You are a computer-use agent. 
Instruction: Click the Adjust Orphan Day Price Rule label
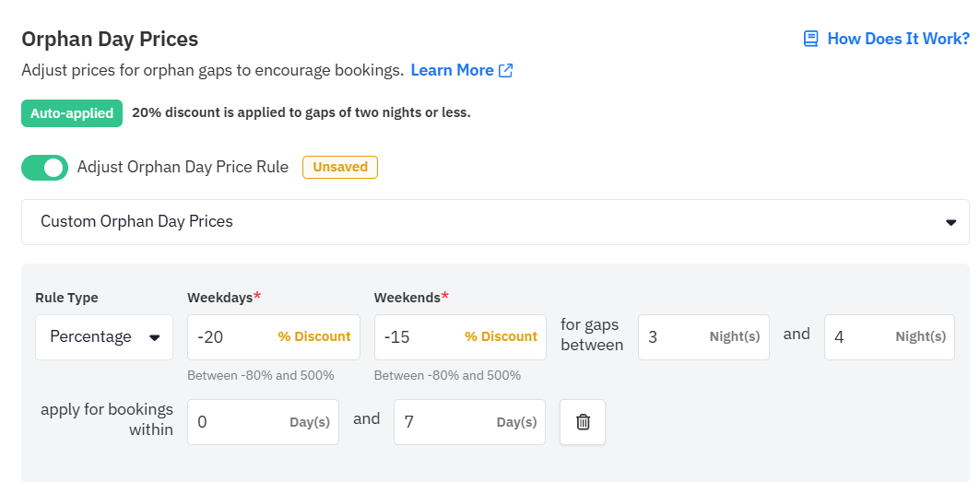(x=183, y=167)
